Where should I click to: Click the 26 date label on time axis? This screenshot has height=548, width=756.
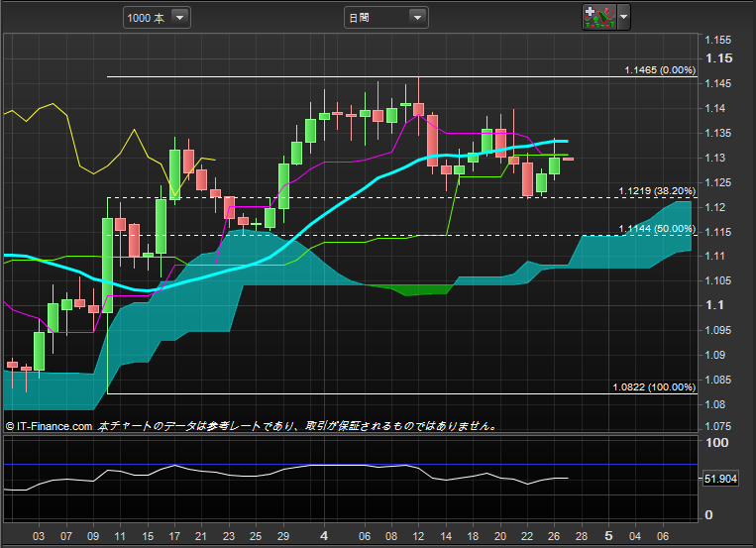click(x=554, y=536)
